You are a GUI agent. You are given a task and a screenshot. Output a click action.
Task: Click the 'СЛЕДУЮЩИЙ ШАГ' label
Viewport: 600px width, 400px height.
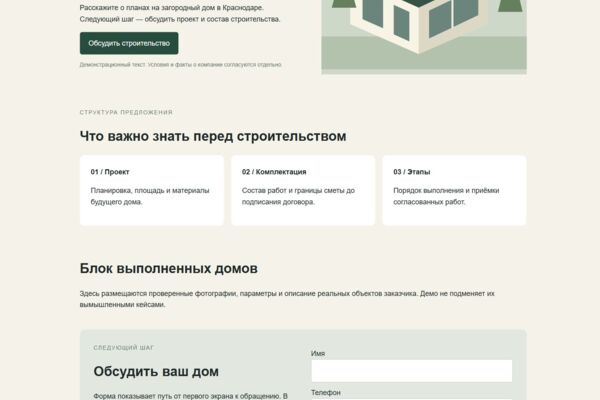click(x=124, y=348)
